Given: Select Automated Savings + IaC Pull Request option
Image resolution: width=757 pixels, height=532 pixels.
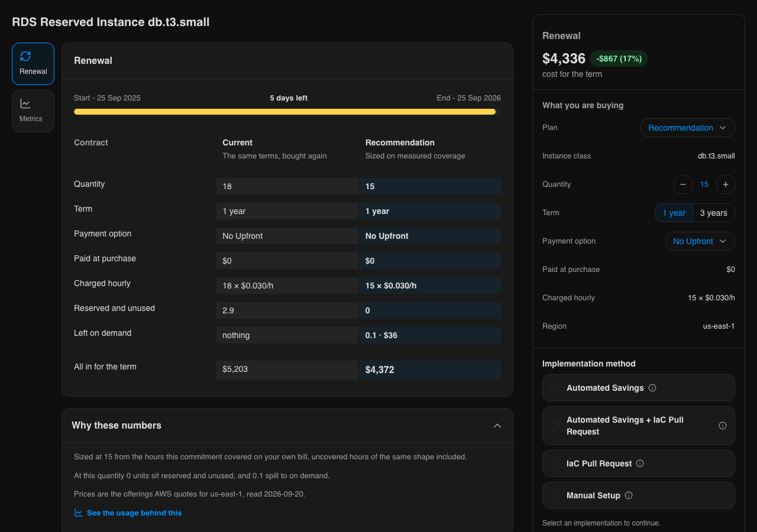Looking at the screenshot, I should (639, 426).
